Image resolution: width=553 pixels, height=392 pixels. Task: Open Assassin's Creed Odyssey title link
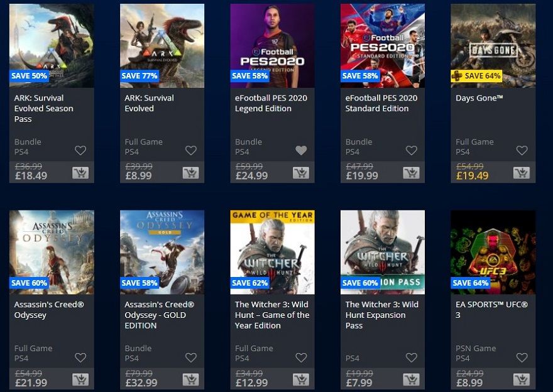click(49, 310)
